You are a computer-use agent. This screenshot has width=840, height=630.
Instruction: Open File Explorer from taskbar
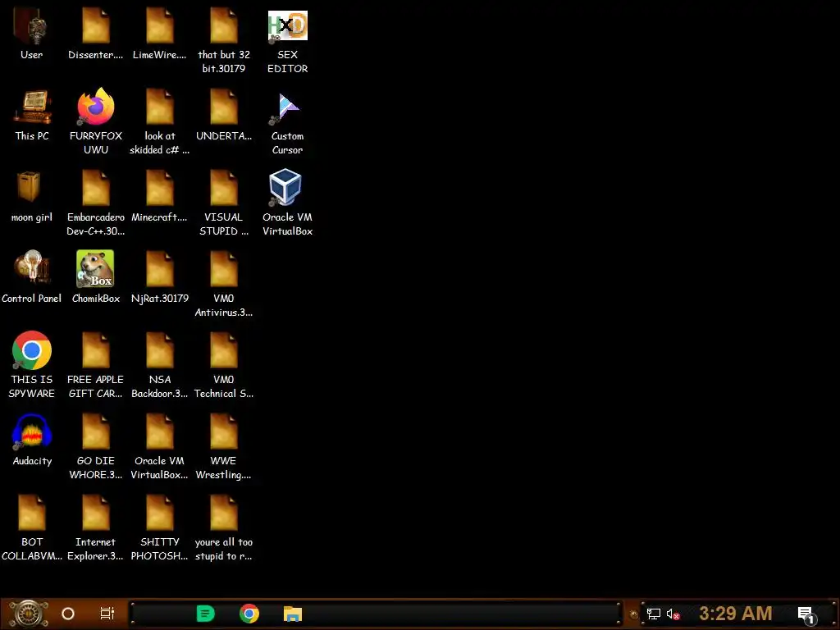coord(293,614)
